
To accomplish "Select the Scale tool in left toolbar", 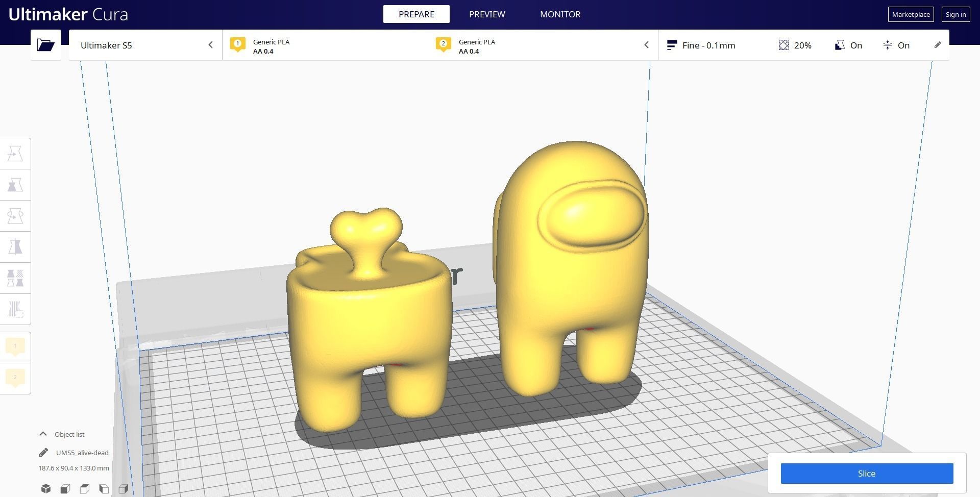I will 15,185.
